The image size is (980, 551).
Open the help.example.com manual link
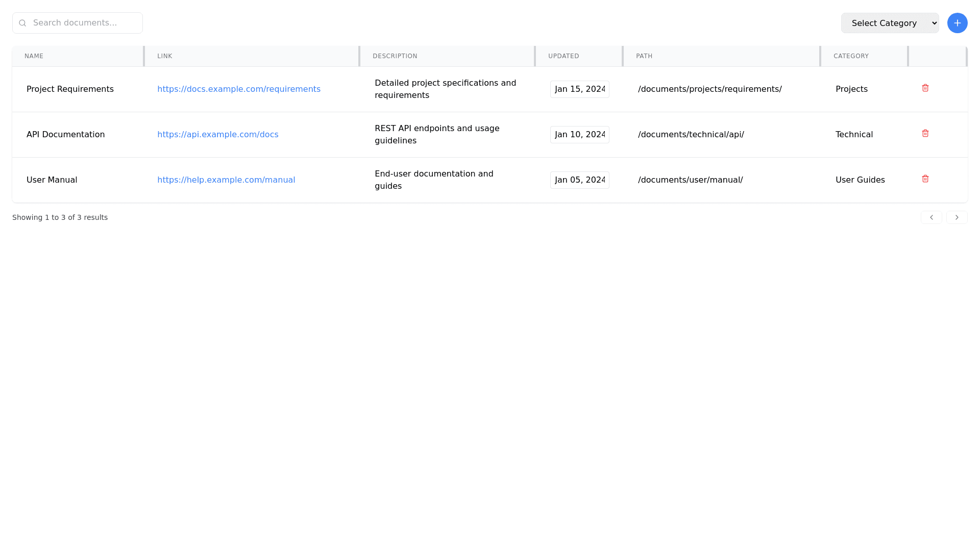[x=226, y=180]
